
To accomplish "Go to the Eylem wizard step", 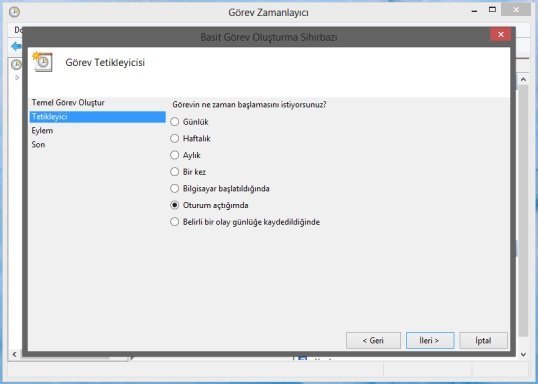I will 42,131.
